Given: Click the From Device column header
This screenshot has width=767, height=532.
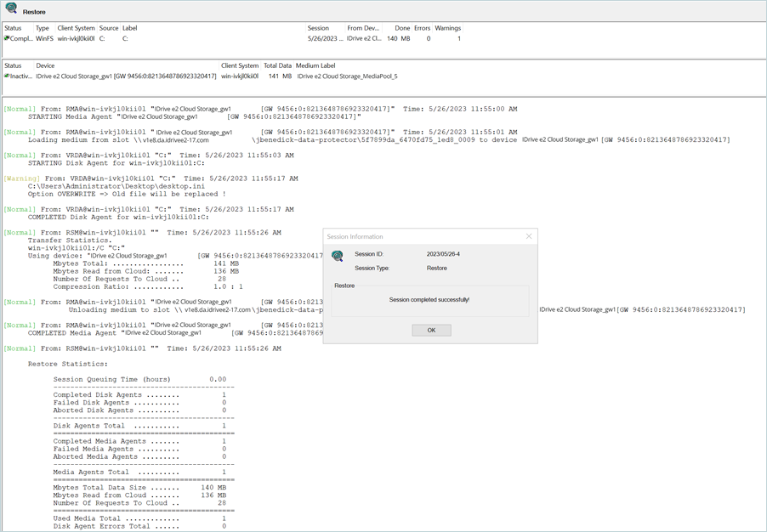Looking at the screenshot, I should click(364, 28).
